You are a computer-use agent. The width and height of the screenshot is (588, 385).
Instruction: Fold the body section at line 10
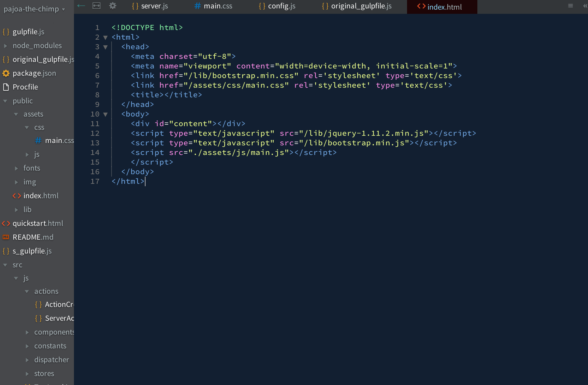(x=106, y=114)
